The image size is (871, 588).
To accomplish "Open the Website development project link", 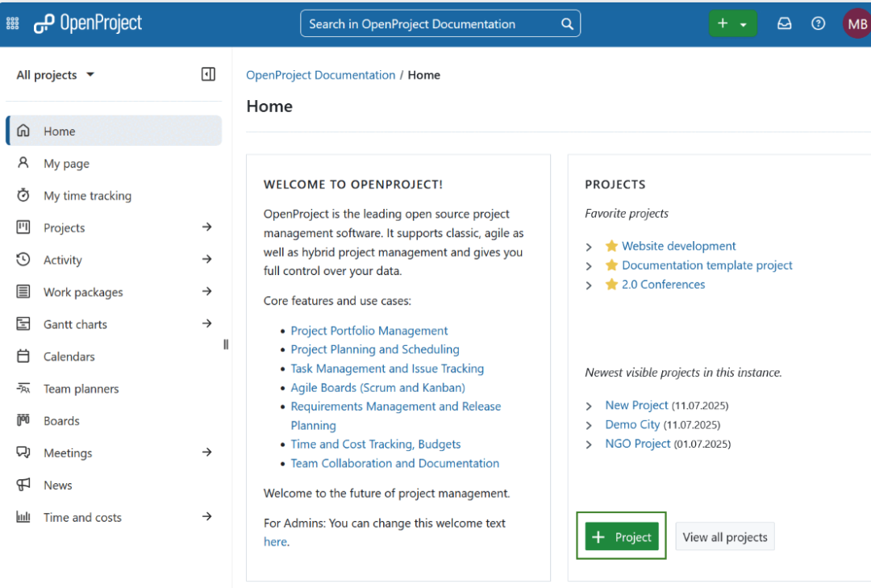I will (679, 246).
